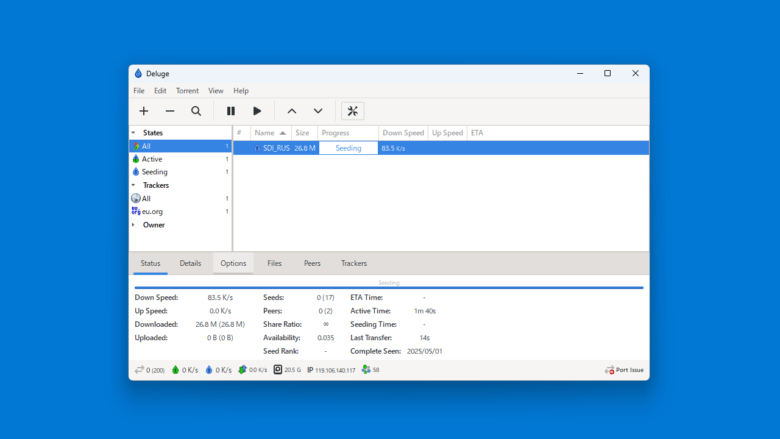Open the search magnifier in toolbar

click(x=196, y=111)
